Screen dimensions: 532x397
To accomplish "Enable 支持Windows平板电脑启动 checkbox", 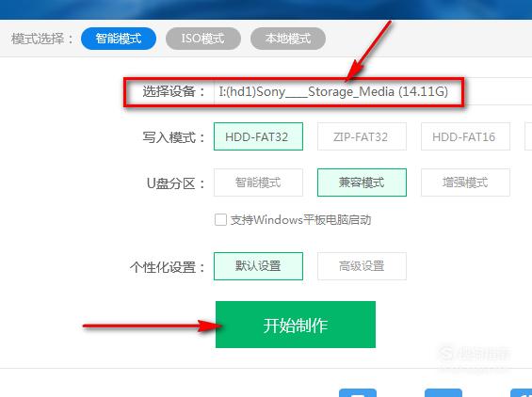I will click(220, 220).
